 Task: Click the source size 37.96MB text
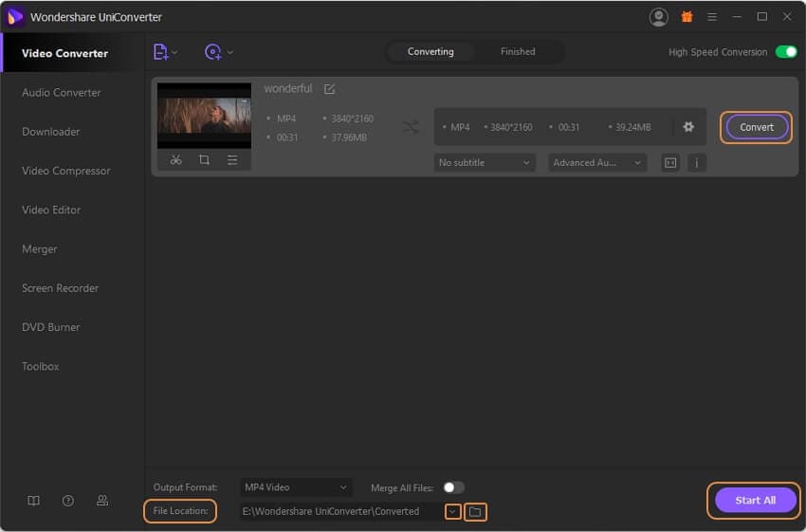[349, 138]
